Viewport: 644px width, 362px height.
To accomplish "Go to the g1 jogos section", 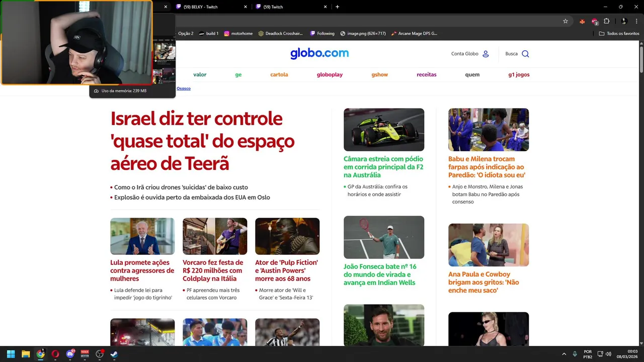I will pos(519,74).
